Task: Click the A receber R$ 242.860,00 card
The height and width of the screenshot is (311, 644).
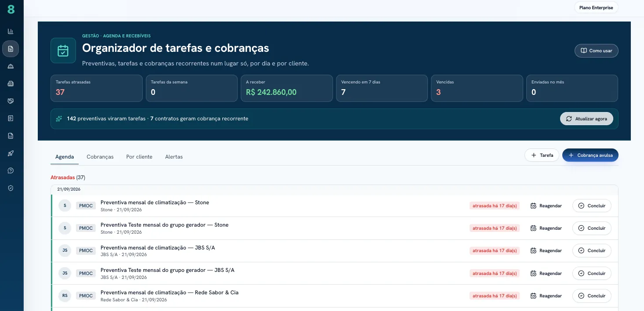Action: (x=287, y=88)
